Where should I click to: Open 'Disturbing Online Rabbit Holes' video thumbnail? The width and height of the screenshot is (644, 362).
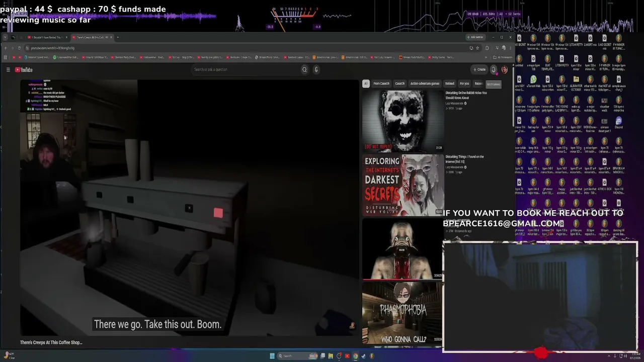point(403,121)
